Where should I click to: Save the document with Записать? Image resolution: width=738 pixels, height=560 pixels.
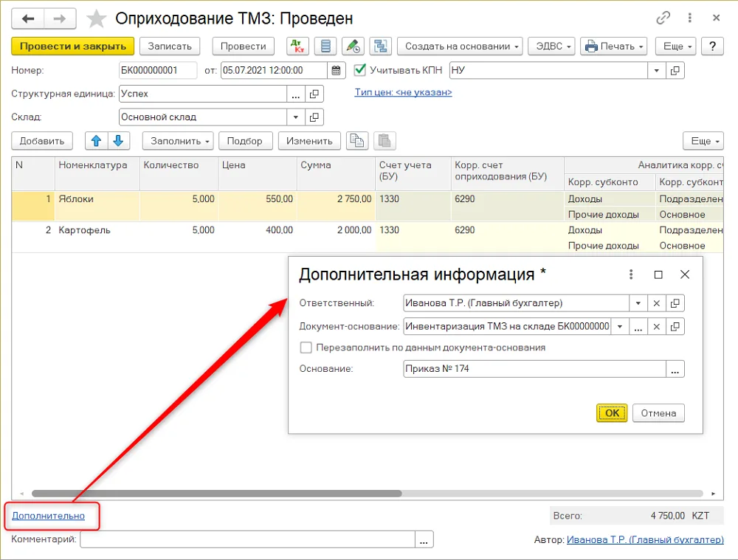(x=170, y=46)
